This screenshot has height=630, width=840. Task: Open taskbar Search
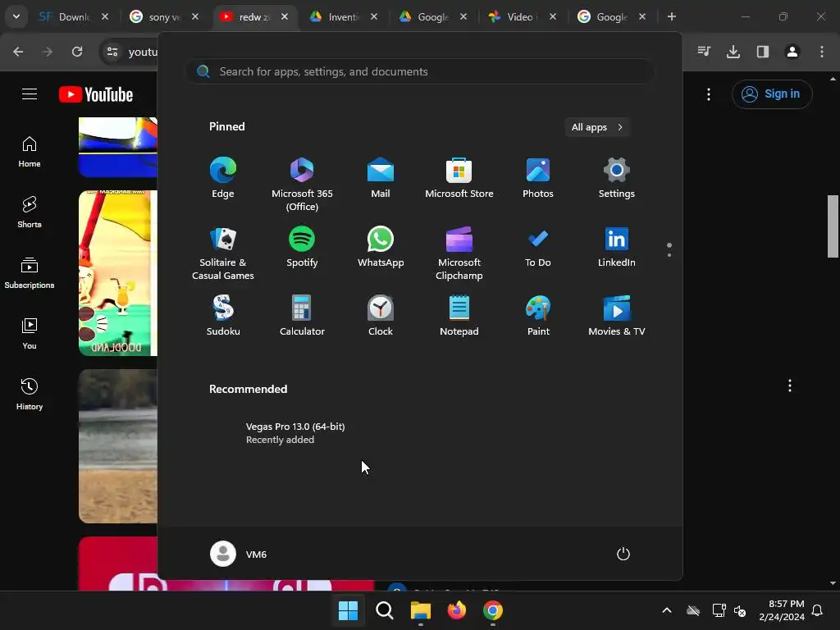click(x=384, y=610)
